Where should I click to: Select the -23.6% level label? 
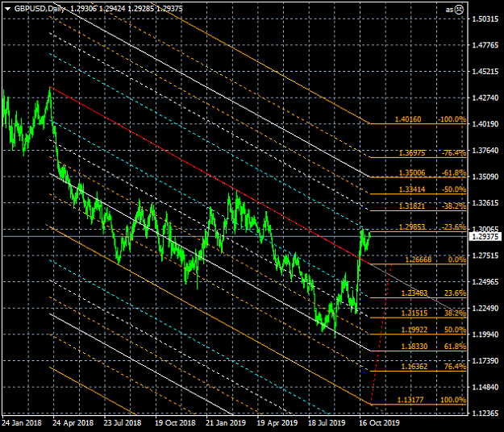[x=454, y=227]
